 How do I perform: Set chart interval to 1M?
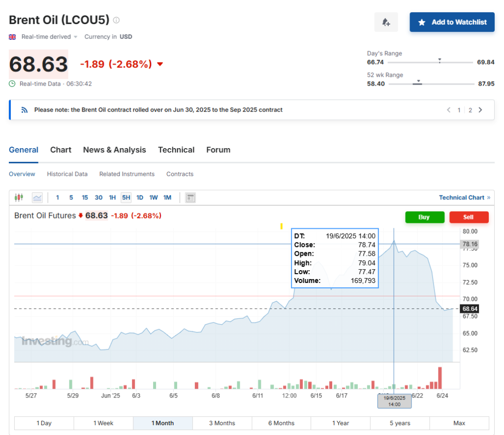[x=167, y=198]
